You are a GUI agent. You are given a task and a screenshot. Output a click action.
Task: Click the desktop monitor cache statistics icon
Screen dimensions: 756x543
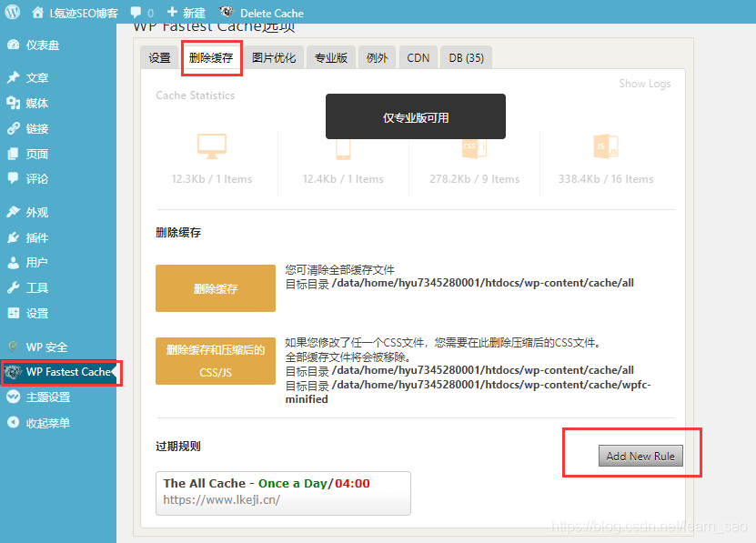(x=212, y=146)
